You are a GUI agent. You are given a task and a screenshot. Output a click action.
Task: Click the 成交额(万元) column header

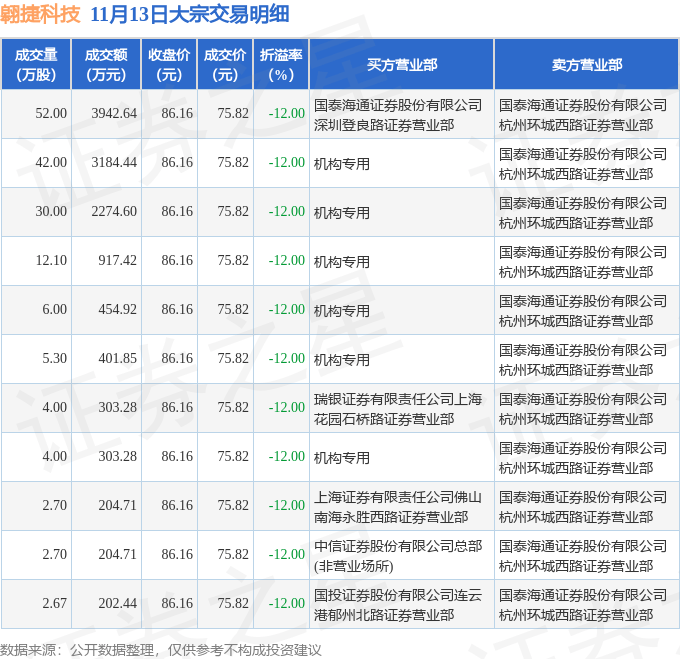tap(106, 65)
